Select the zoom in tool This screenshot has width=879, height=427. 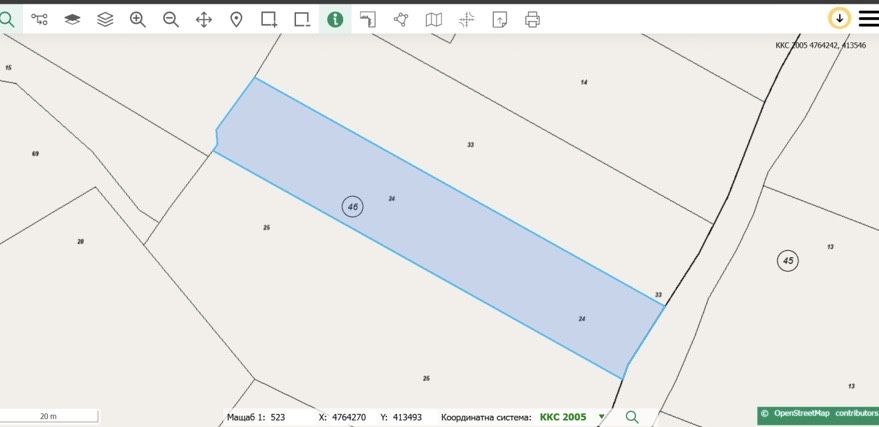pos(138,20)
